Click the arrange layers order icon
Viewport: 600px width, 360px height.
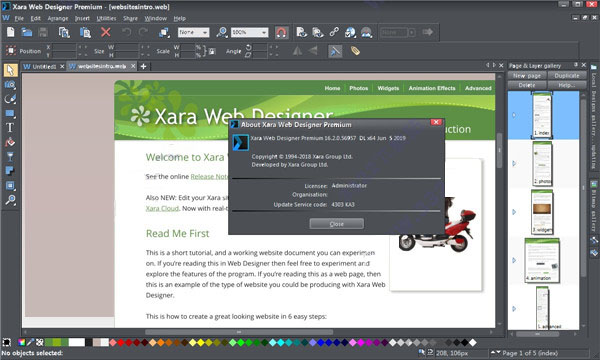(164, 33)
